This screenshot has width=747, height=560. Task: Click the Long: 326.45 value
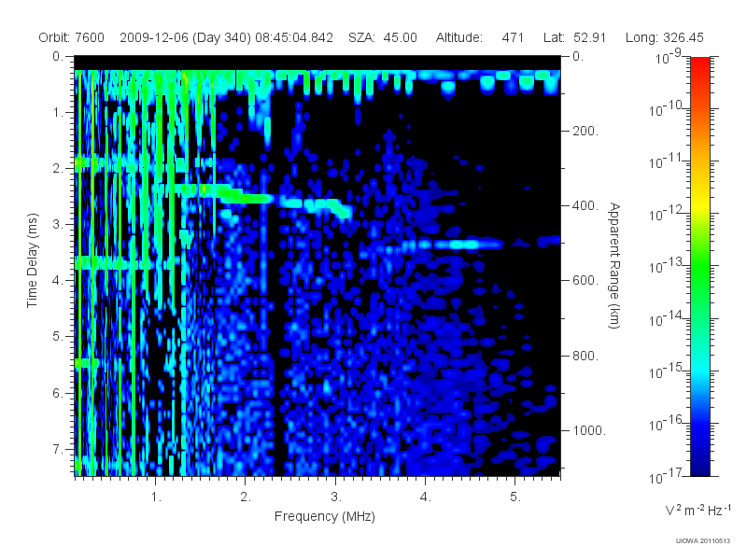pyautogui.click(x=664, y=37)
